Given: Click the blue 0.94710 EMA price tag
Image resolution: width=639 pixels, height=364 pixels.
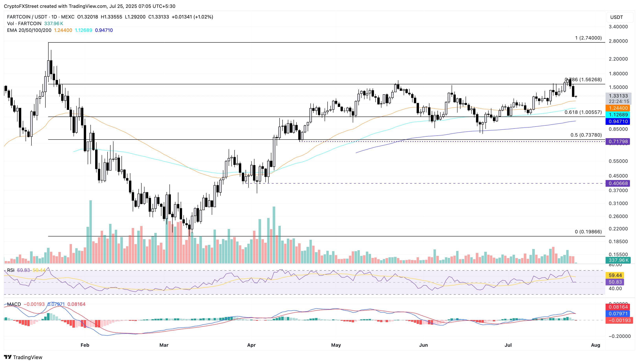Looking at the screenshot, I should coord(618,121).
